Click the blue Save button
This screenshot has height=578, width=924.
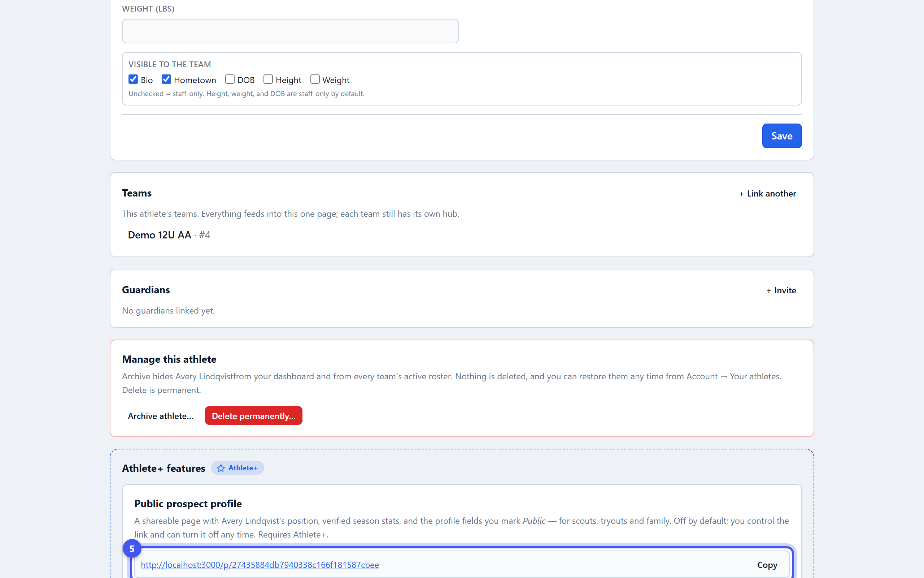[x=781, y=136]
